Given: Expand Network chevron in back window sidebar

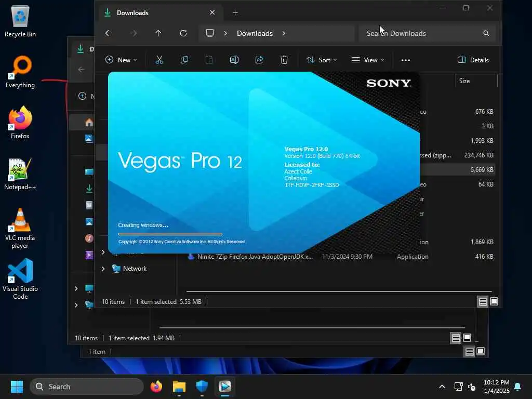Looking at the screenshot, I should pyautogui.click(x=76, y=305).
